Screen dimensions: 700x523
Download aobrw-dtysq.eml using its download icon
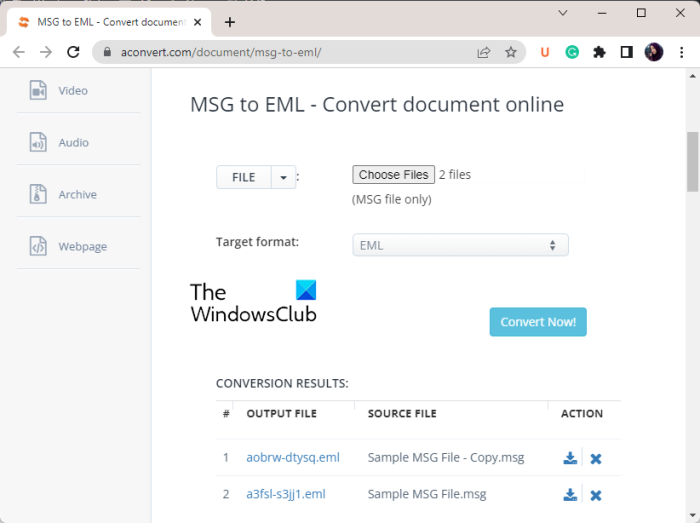pyautogui.click(x=570, y=458)
